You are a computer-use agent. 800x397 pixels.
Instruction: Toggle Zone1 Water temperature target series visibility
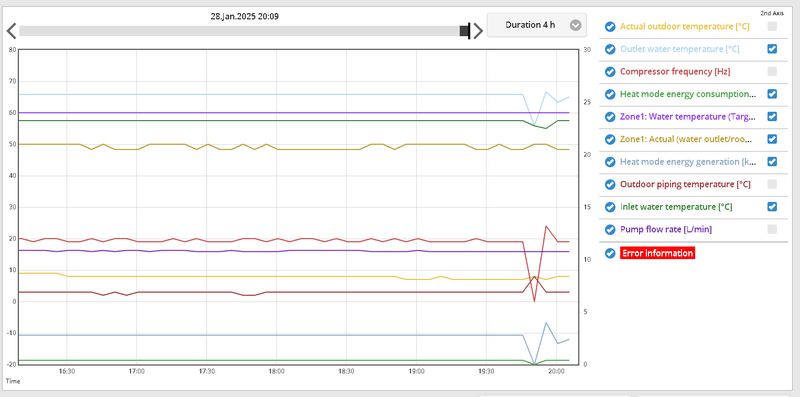610,116
